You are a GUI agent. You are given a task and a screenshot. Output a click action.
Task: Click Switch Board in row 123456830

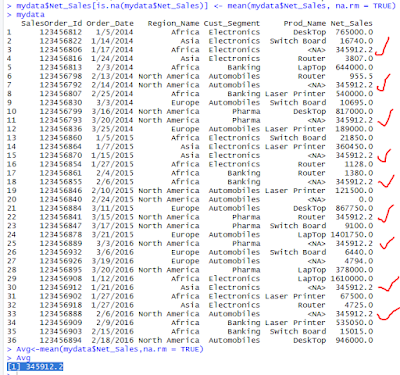[298, 102]
